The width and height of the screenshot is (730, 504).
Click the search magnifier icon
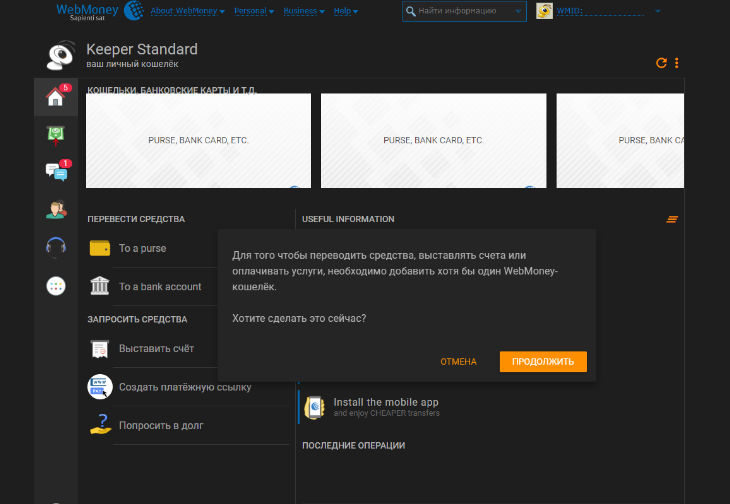pyautogui.click(x=410, y=11)
